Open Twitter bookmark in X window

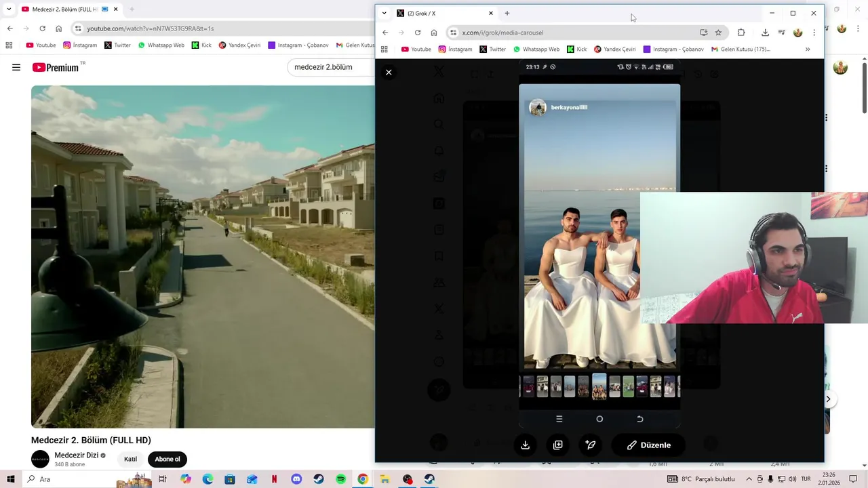click(x=492, y=49)
